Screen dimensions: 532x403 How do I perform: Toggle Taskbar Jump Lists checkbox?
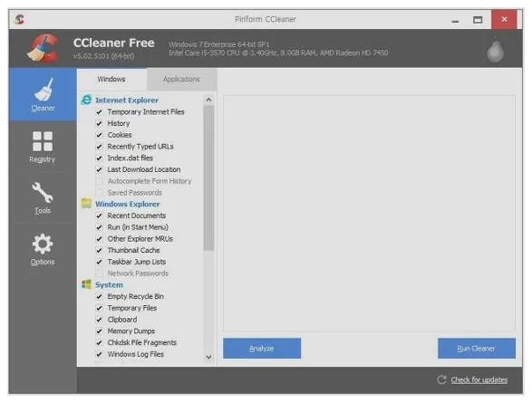click(99, 262)
